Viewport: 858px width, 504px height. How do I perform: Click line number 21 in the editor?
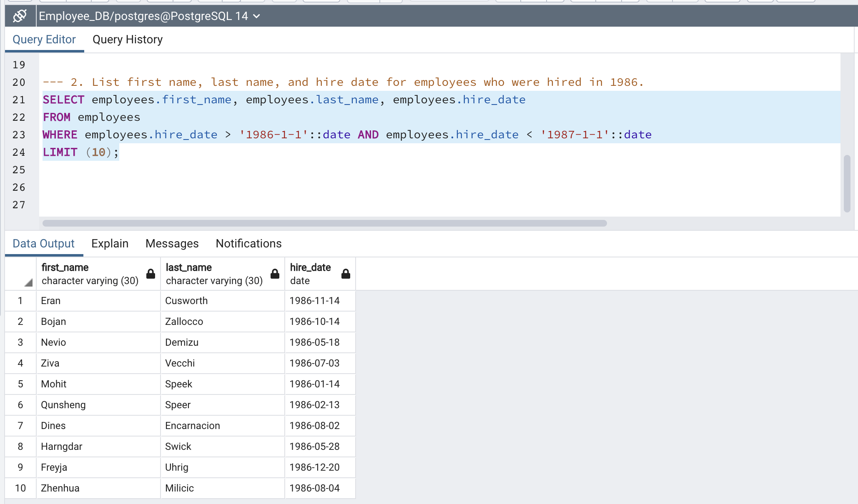[19, 100]
